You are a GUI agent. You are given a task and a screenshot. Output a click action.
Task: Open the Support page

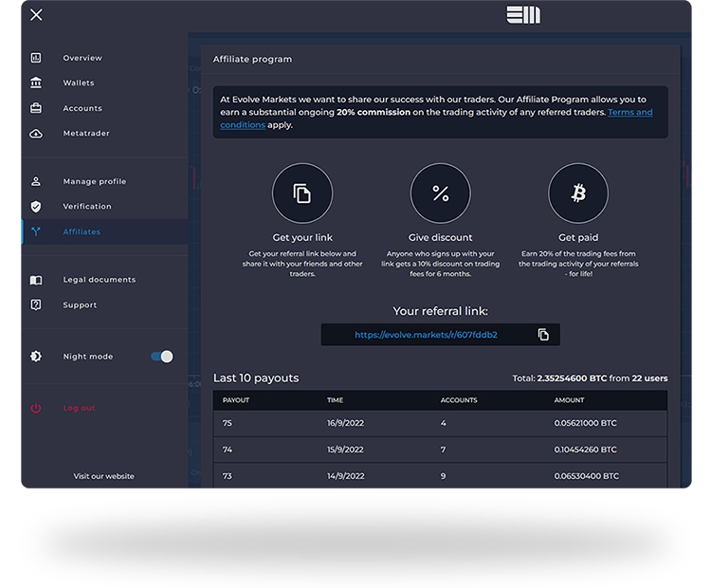coord(80,304)
